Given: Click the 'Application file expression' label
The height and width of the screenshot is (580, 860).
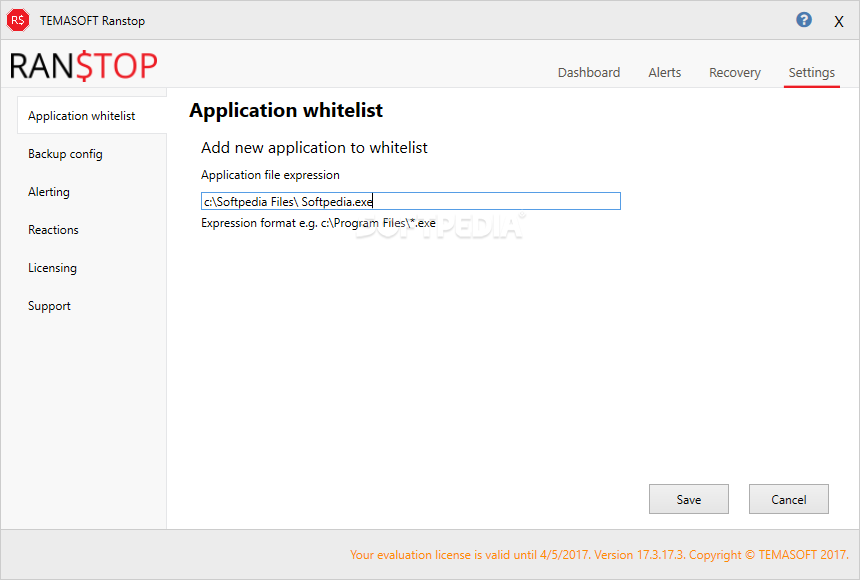Looking at the screenshot, I should [270, 175].
